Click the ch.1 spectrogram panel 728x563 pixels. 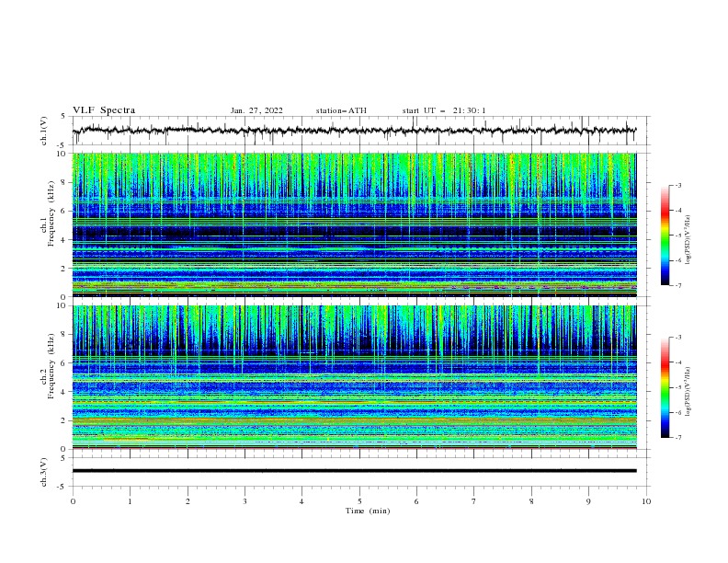point(354,224)
